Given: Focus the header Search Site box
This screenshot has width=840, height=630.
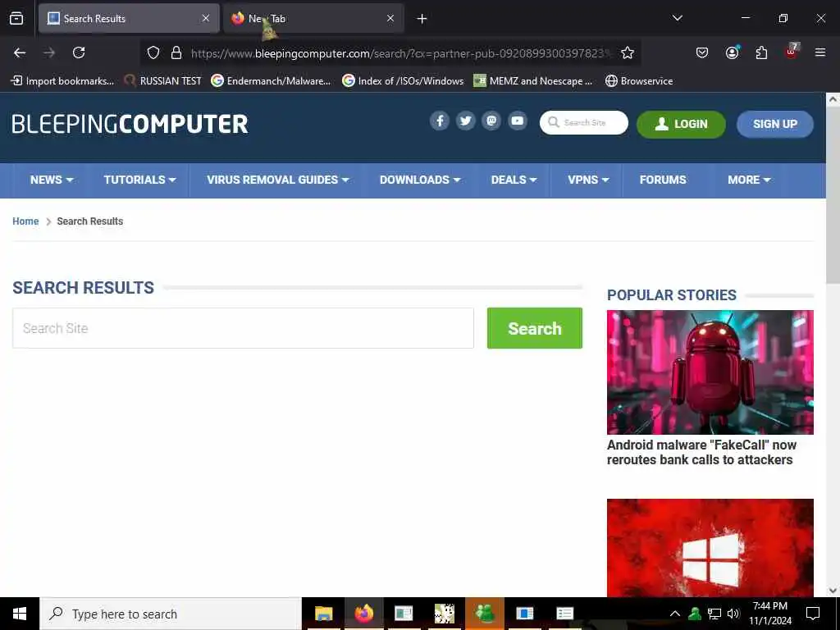Looking at the screenshot, I should 584,123.
